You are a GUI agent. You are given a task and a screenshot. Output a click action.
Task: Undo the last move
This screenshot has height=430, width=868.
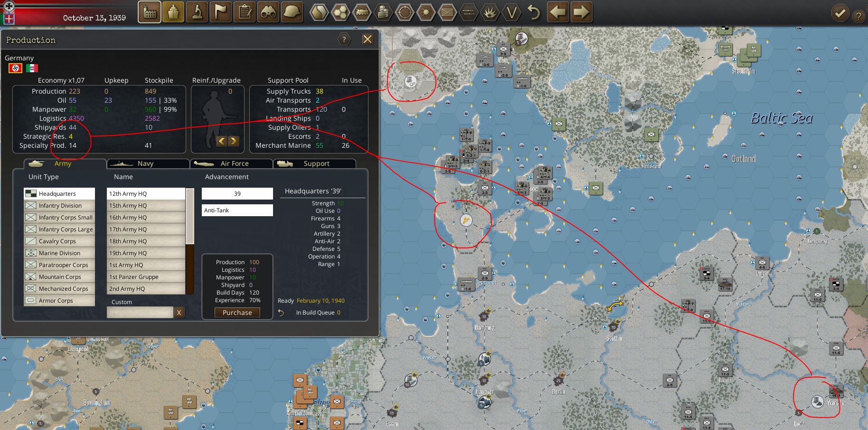pos(534,13)
